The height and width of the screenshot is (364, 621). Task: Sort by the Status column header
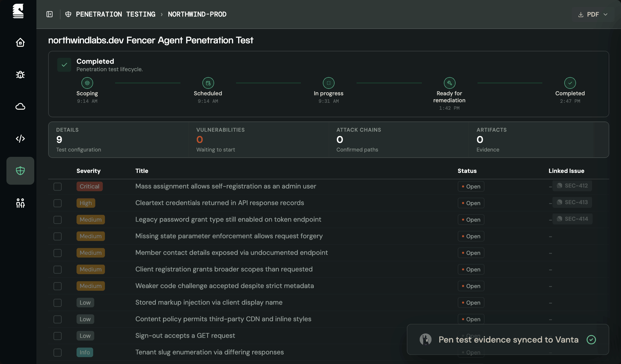[467, 171]
